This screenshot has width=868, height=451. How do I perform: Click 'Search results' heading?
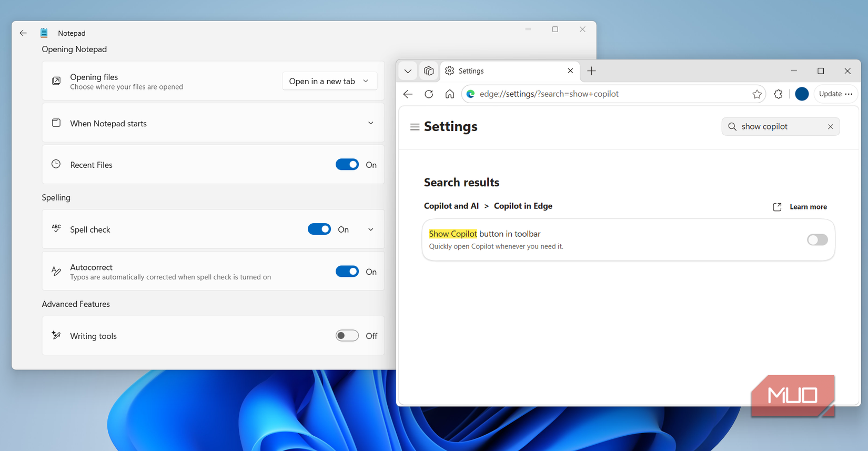pos(461,182)
